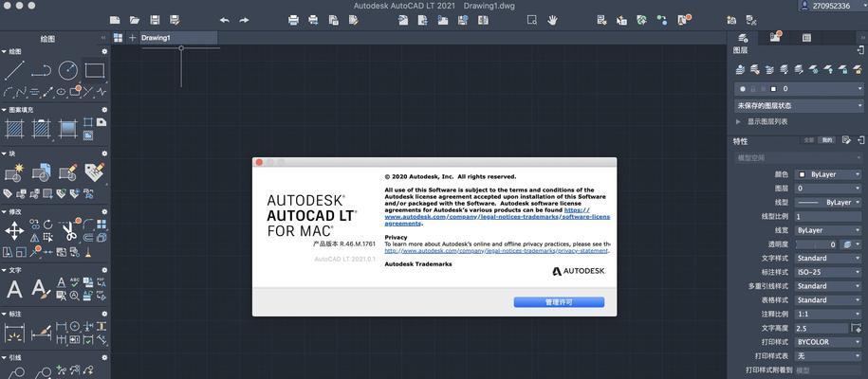Click the 文字高度 input field
This screenshot has height=379, width=868.
(821, 328)
